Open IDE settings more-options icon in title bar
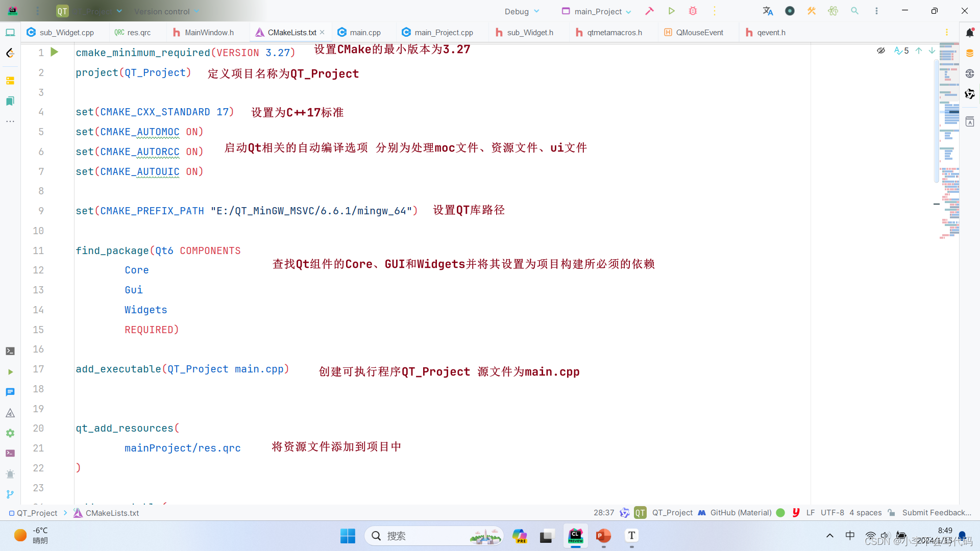 click(876, 11)
